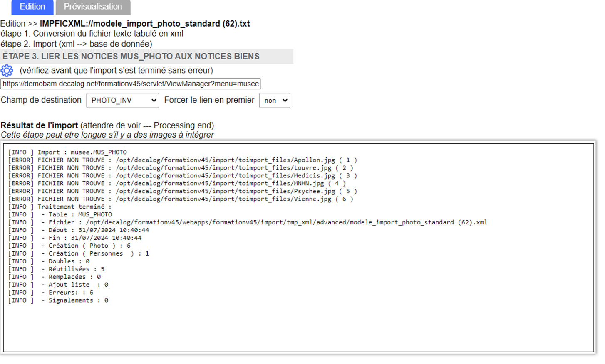
Task: Click the gear icon to launch linking
Action: pos(7,71)
